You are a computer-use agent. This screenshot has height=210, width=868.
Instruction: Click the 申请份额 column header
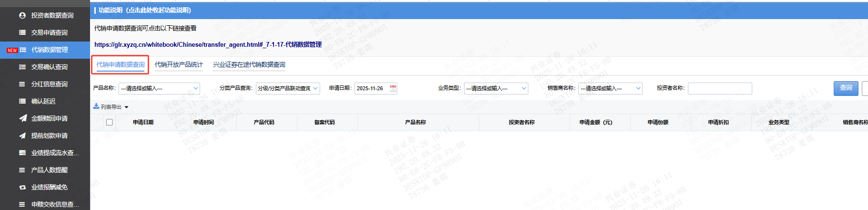point(658,122)
